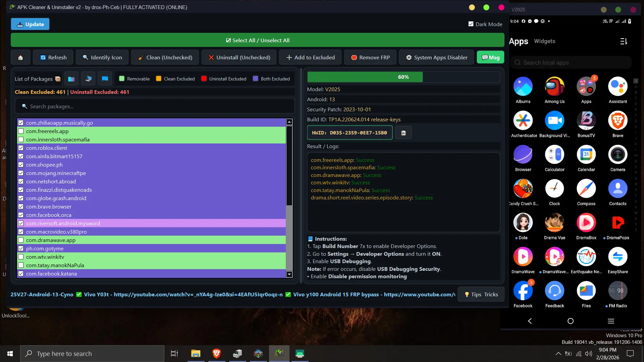Viewport: 644px width, 362px height.
Task: Click the 60% progress bar
Action: click(404, 77)
